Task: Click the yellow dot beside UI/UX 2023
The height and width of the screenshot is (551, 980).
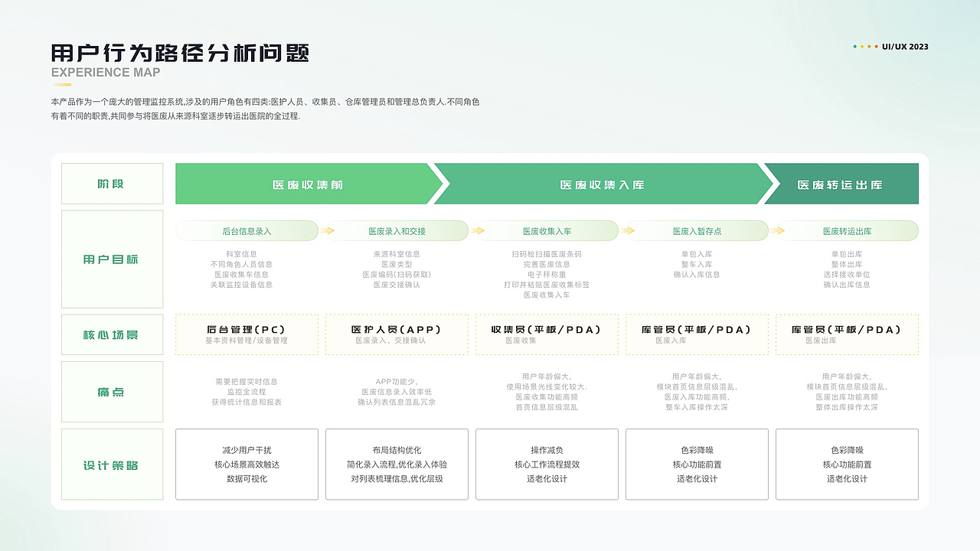Action: tap(862, 47)
